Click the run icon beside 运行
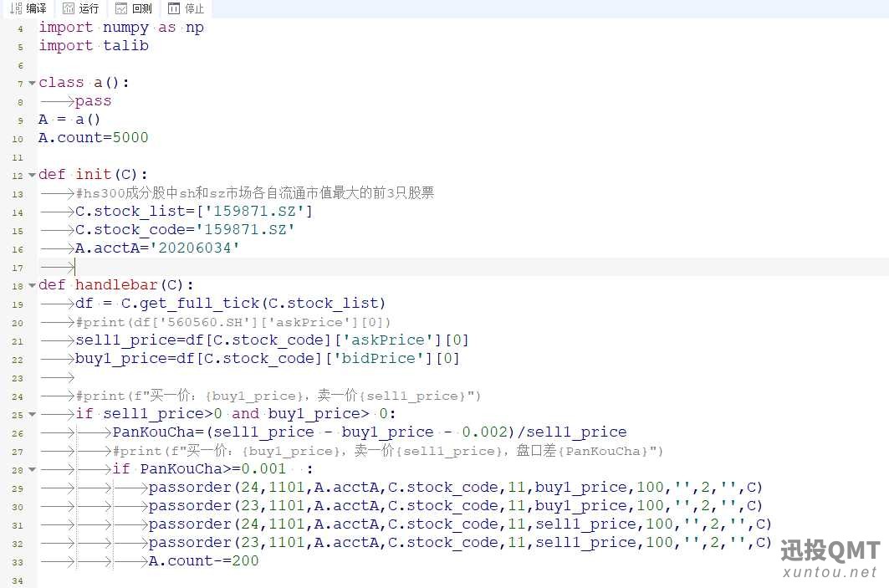The image size is (889, 588). point(69,8)
